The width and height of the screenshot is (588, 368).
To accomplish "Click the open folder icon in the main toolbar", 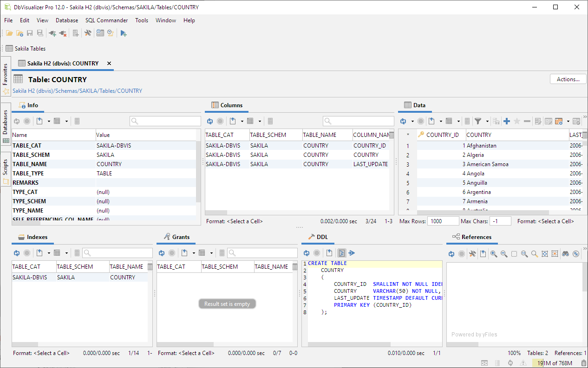I will click(9, 33).
